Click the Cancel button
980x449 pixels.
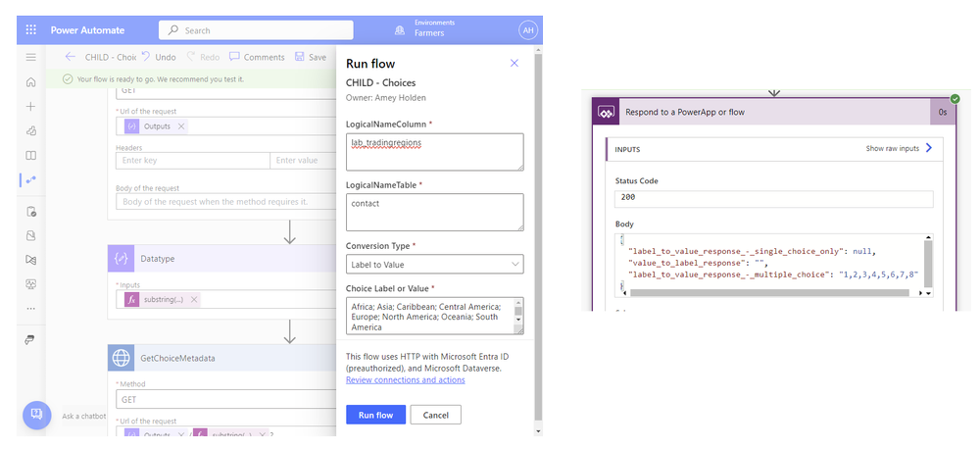[436, 415]
